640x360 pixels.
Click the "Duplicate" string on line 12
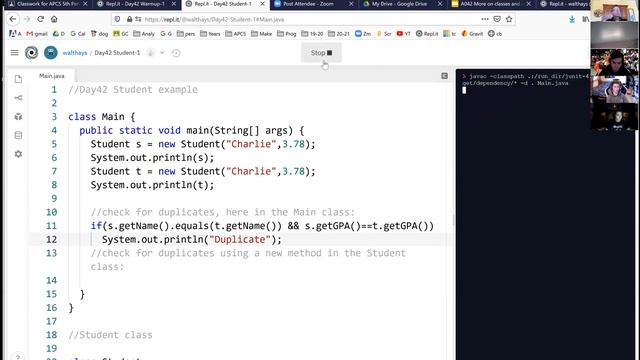tap(240, 240)
